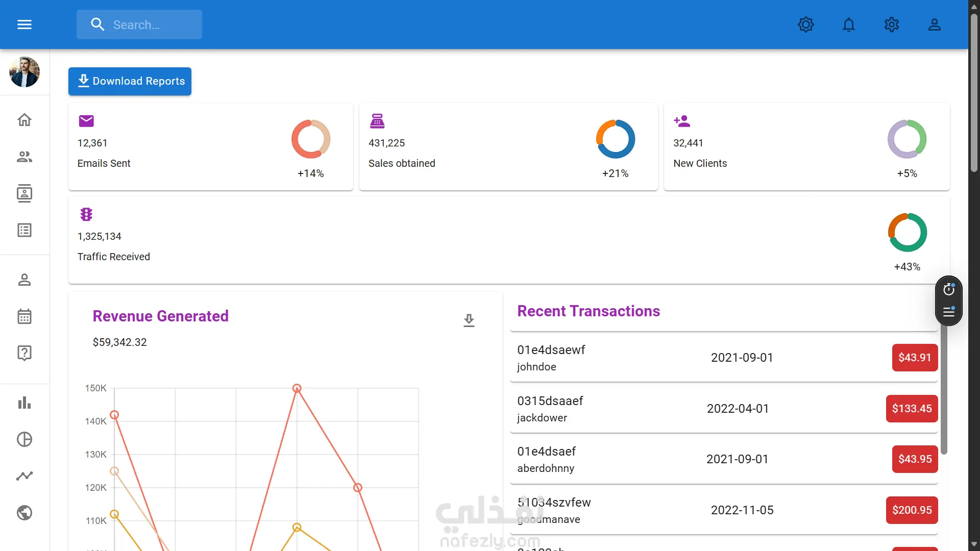Image resolution: width=980 pixels, height=551 pixels.
Task: Open the FAQ help sidebar icon
Action: click(24, 353)
